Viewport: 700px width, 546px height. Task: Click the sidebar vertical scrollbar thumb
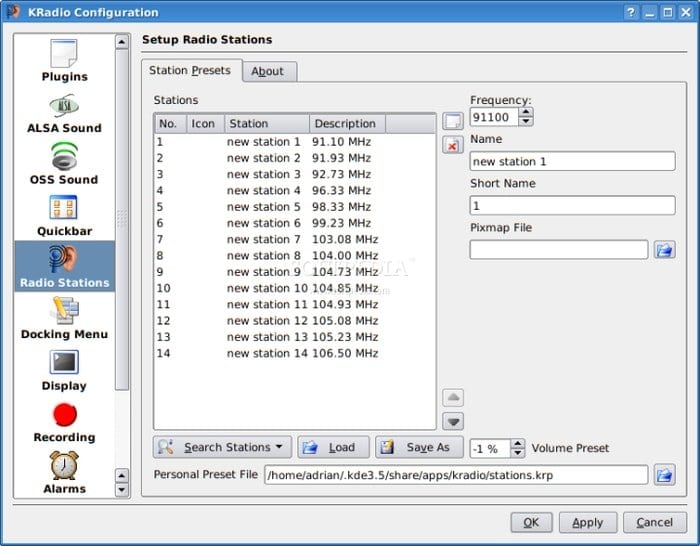122,220
